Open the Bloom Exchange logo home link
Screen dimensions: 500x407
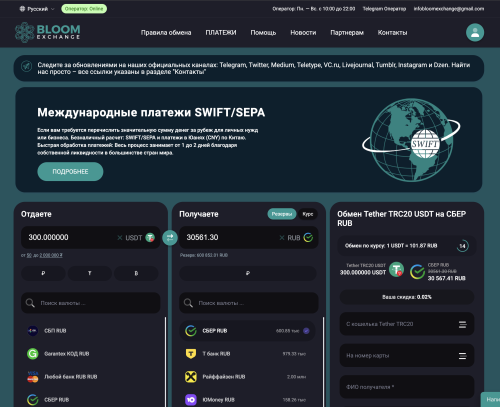click(48, 32)
